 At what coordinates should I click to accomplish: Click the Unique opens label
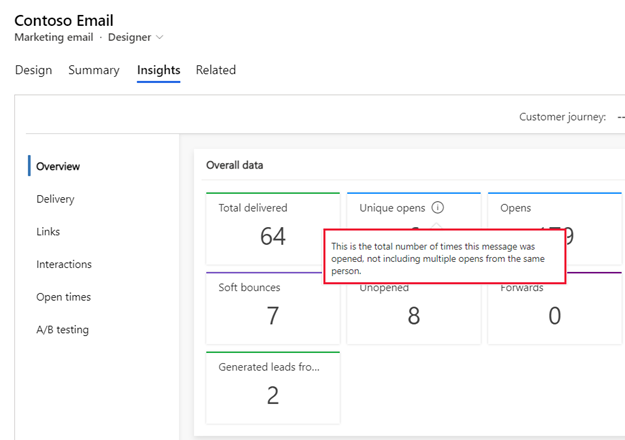click(x=392, y=208)
